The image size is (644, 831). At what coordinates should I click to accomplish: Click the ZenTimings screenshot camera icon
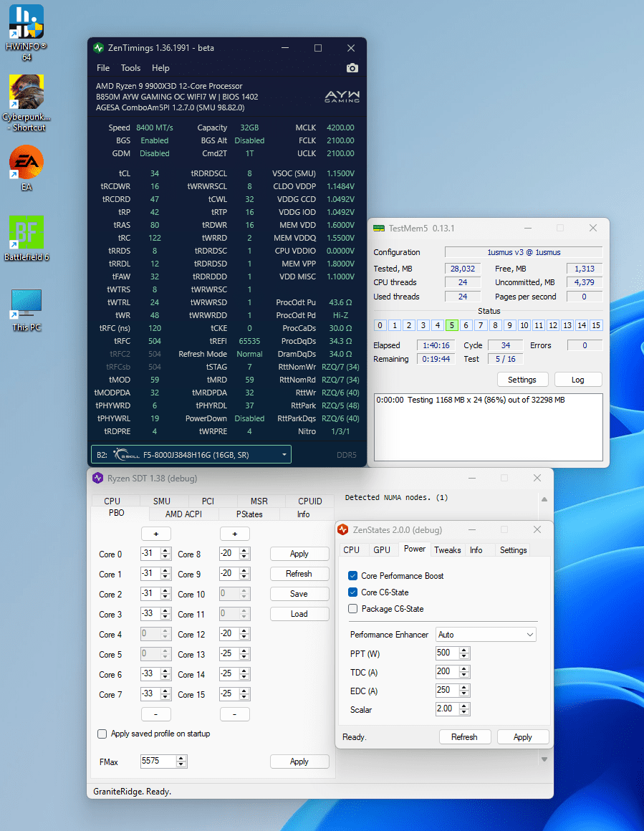(x=352, y=68)
